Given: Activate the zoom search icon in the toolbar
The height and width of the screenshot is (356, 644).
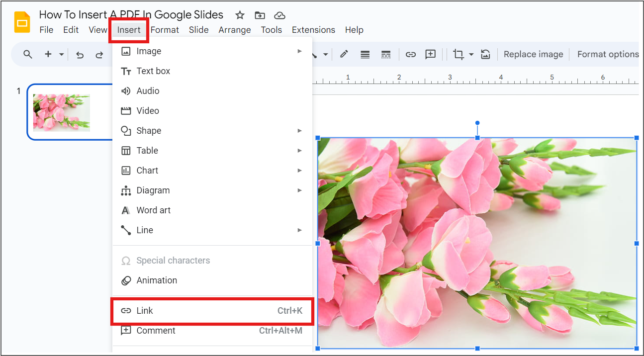Looking at the screenshot, I should coord(27,54).
